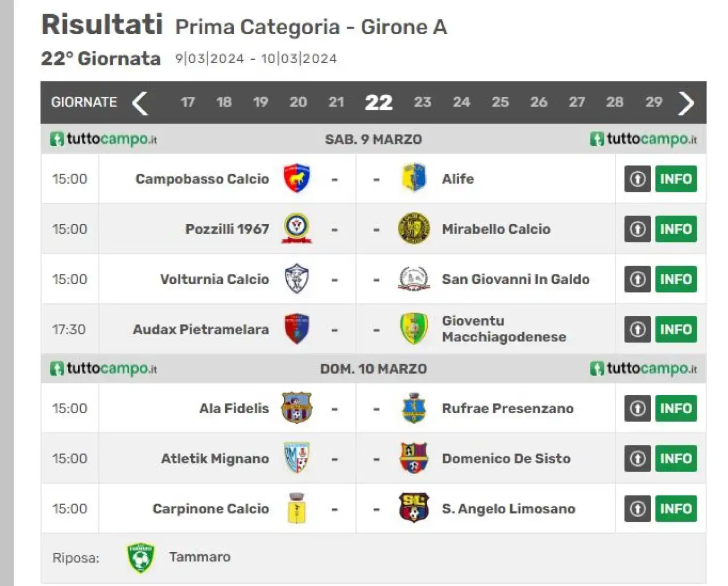Go to previous giornate with left chevron
Screen dimensions: 728x586
140,103
